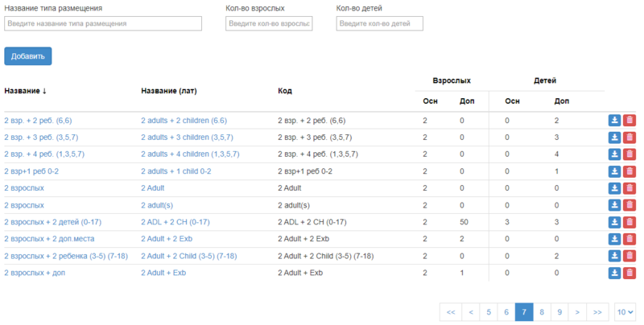Screen dimensions: 644x325
Task: Jump to the last page with '>>'
Action: coord(597,311)
